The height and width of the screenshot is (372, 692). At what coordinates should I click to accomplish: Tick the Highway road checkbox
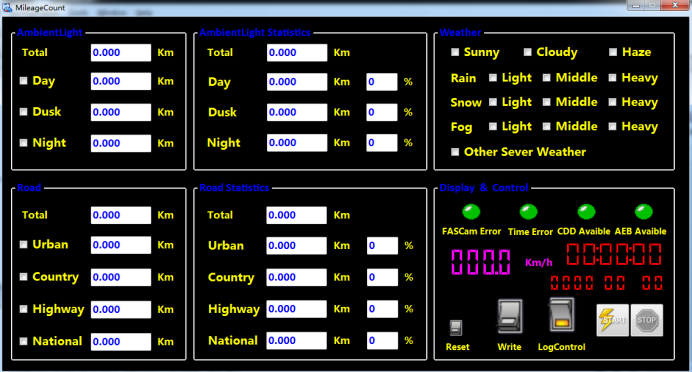click(x=23, y=309)
